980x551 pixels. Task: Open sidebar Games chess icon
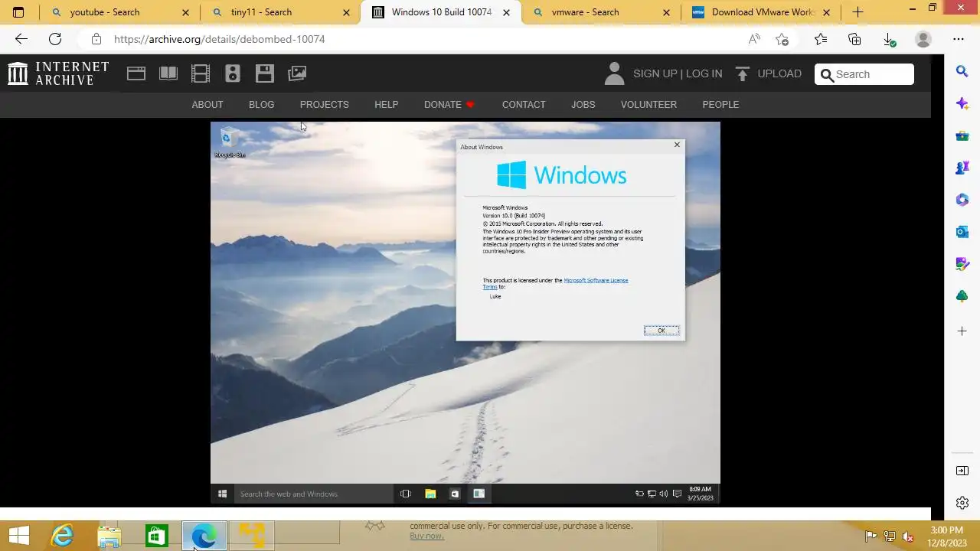tap(962, 168)
